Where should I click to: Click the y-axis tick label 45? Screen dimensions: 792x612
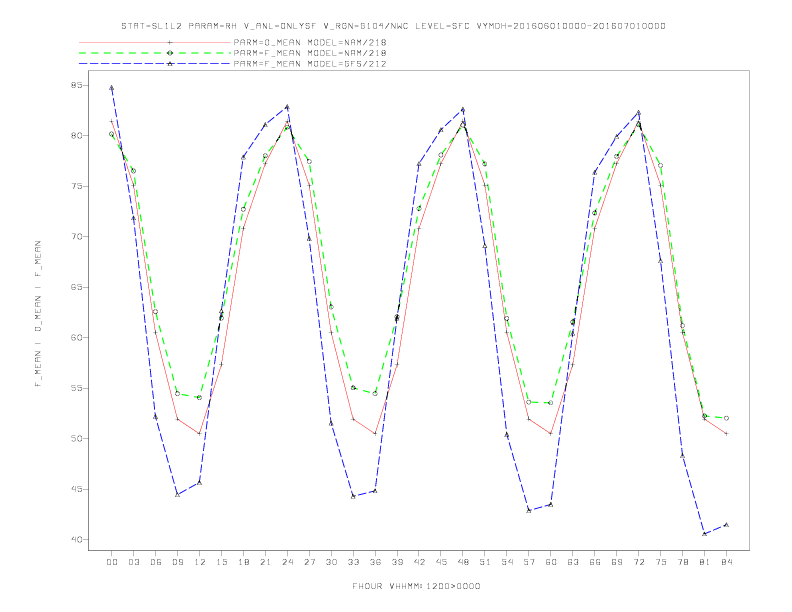77,489
